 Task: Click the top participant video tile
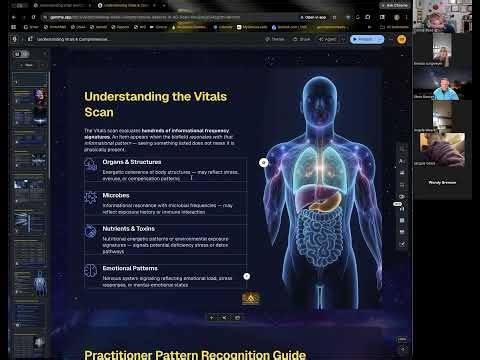click(442, 16)
